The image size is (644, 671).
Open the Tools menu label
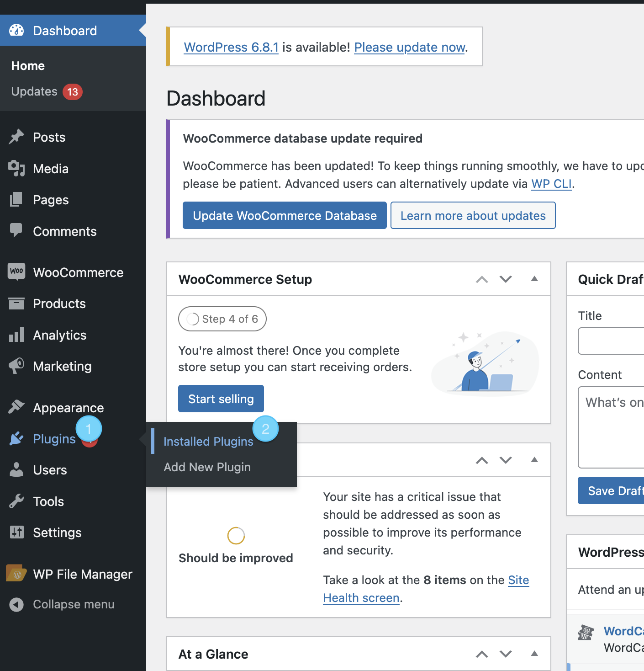click(48, 501)
